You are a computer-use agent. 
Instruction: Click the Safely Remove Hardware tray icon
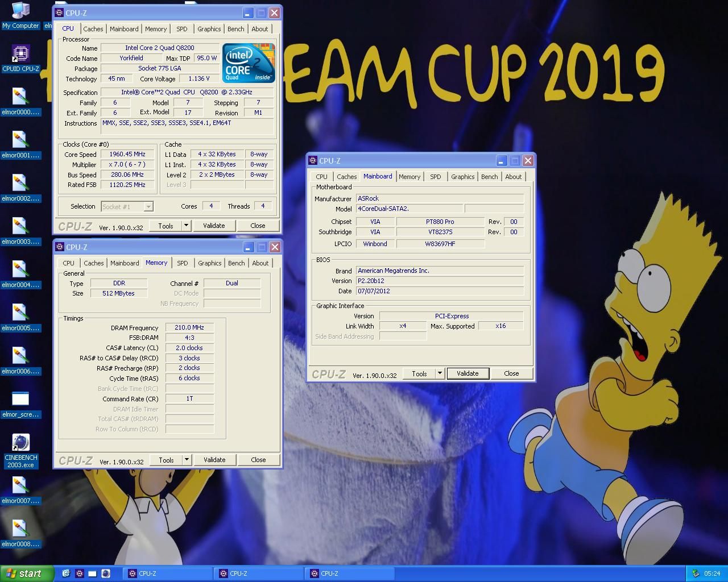[695, 573]
